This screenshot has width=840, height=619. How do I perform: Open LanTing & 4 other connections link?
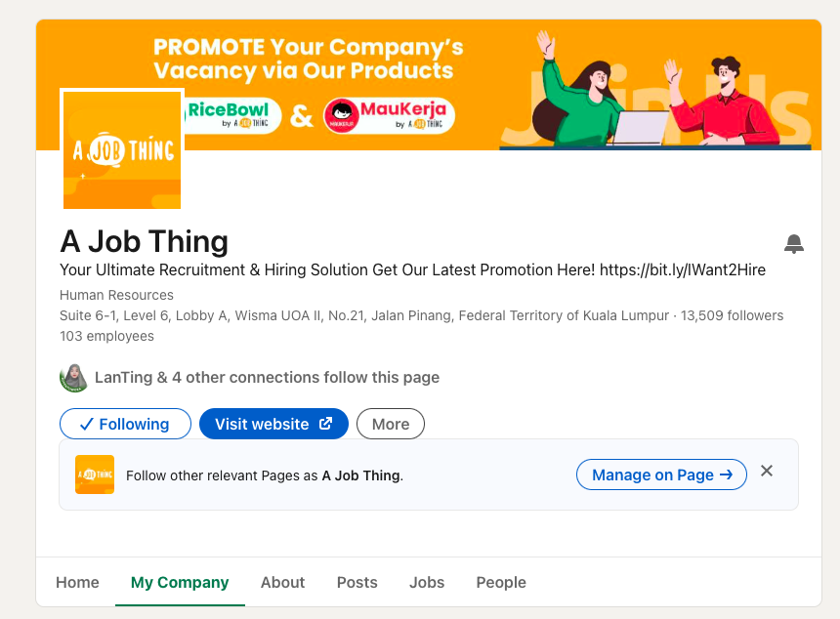pos(267,378)
